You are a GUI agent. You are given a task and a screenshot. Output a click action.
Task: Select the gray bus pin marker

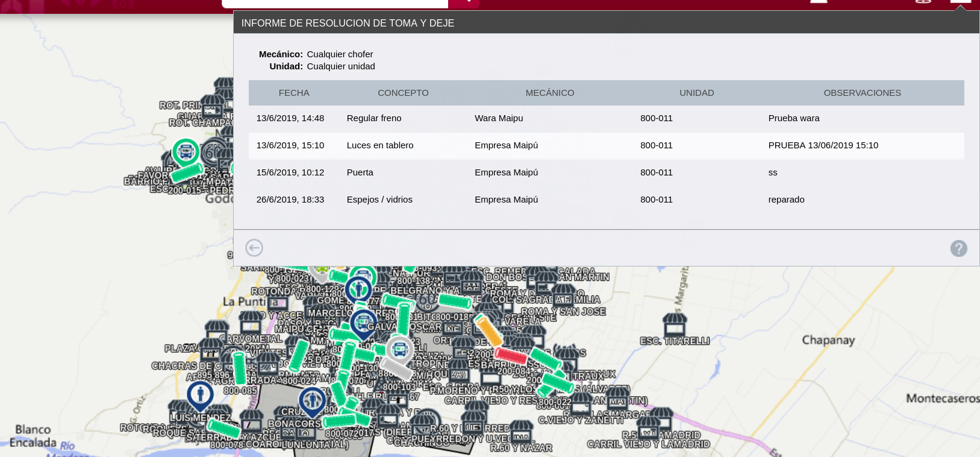click(x=399, y=350)
